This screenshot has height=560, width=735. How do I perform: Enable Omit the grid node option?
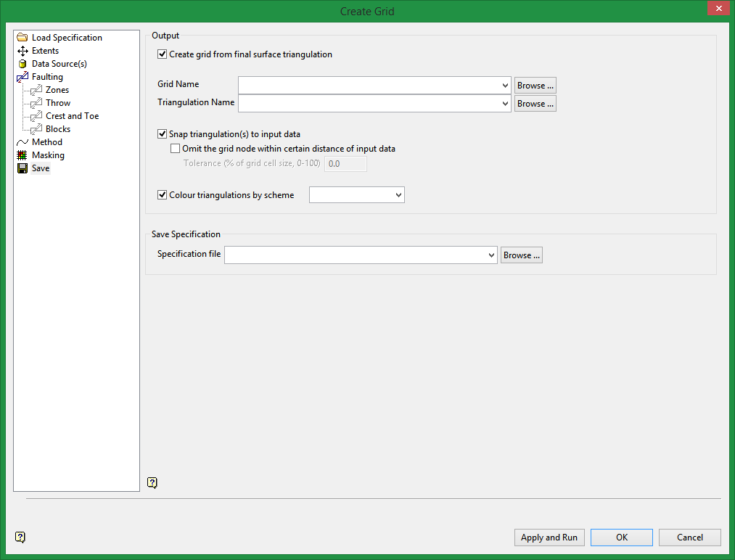pyautogui.click(x=175, y=149)
